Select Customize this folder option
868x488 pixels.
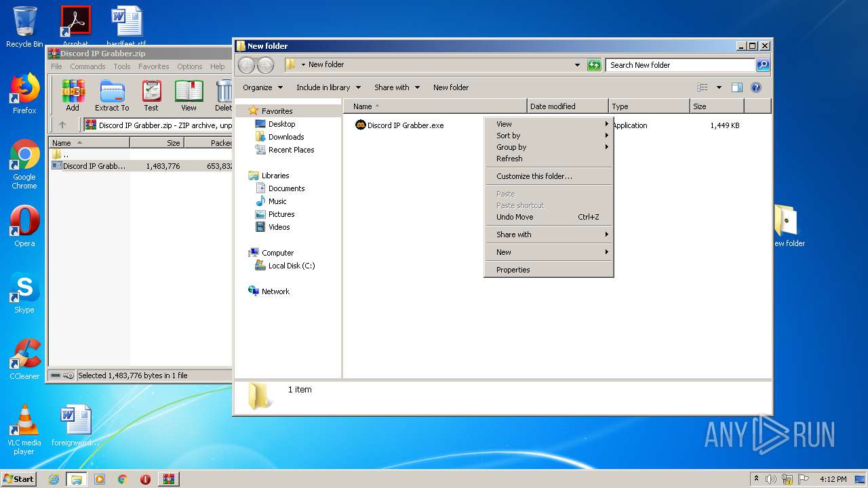tap(549, 176)
